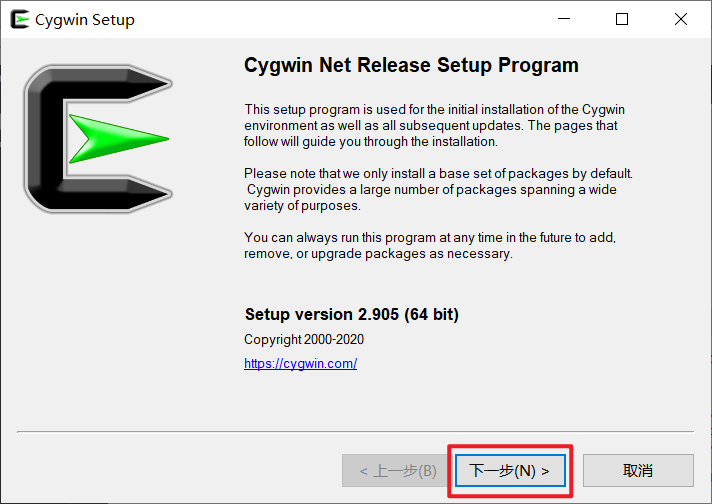Click the "Copyright 2000-2020" text
Image resolution: width=712 pixels, height=504 pixels.
[x=304, y=339]
